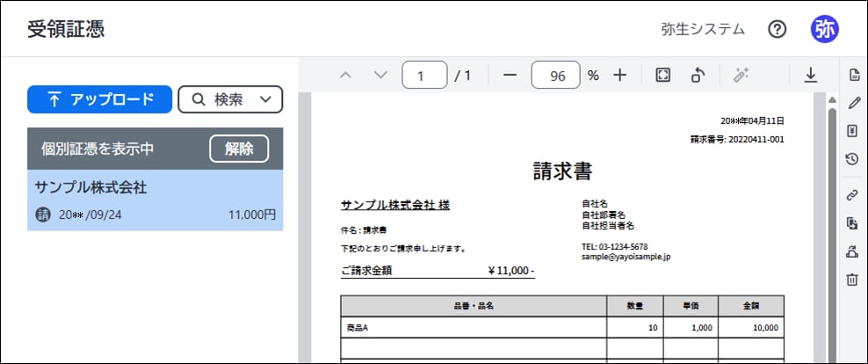Screen dimensions: 868x364
Task: Click the zoom percentage field
Action: pos(556,76)
